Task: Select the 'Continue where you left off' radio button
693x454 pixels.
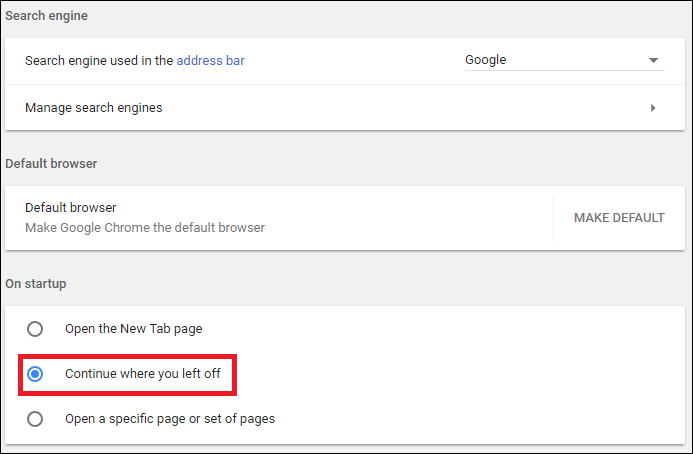Action: [x=35, y=374]
